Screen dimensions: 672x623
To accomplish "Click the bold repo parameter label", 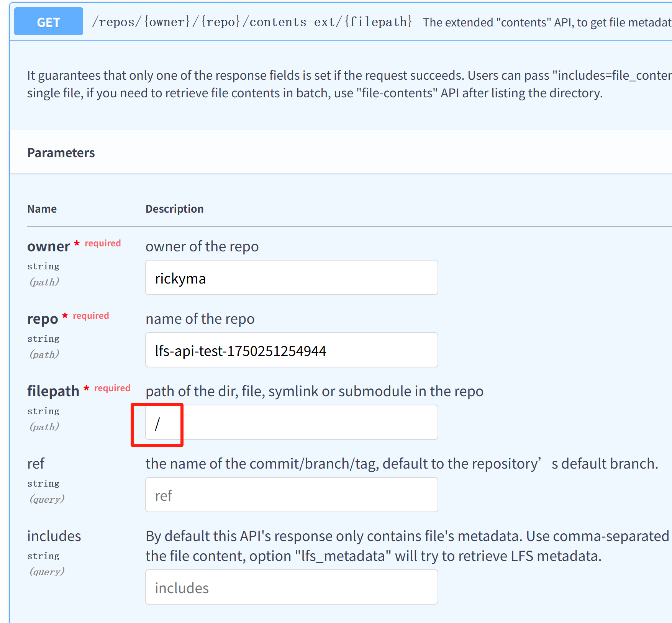I will pyautogui.click(x=43, y=319).
